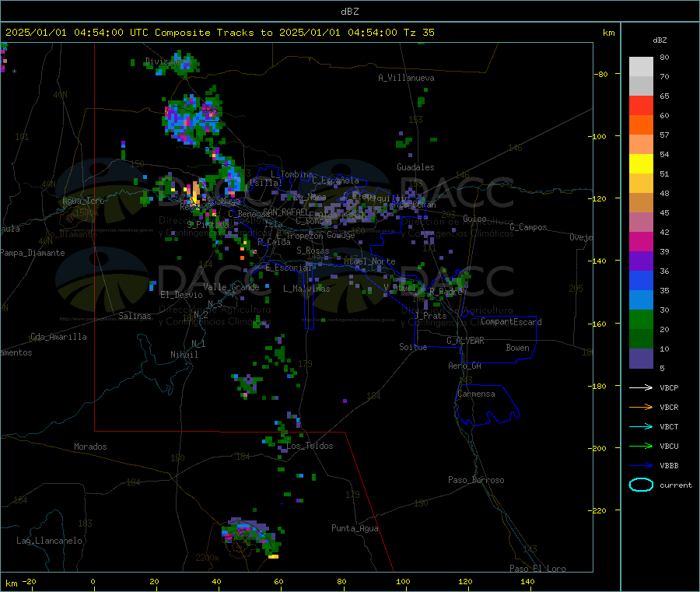The width and height of the screenshot is (700, 592).
Task: Click the green VBCU arrow legend icon
Action: pos(641,446)
